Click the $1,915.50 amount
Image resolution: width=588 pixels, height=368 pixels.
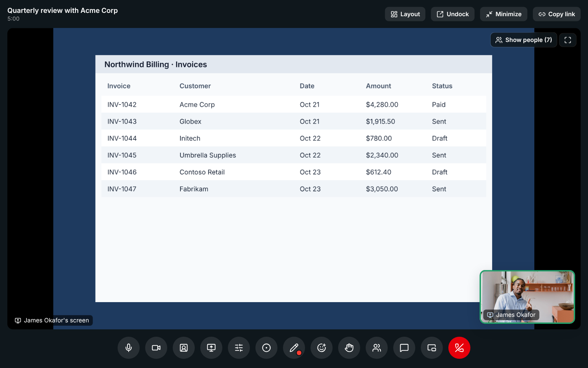click(380, 121)
